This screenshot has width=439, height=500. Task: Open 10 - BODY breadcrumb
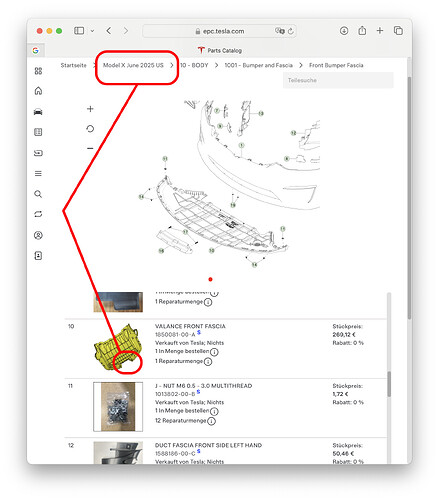pyautogui.click(x=194, y=65)
